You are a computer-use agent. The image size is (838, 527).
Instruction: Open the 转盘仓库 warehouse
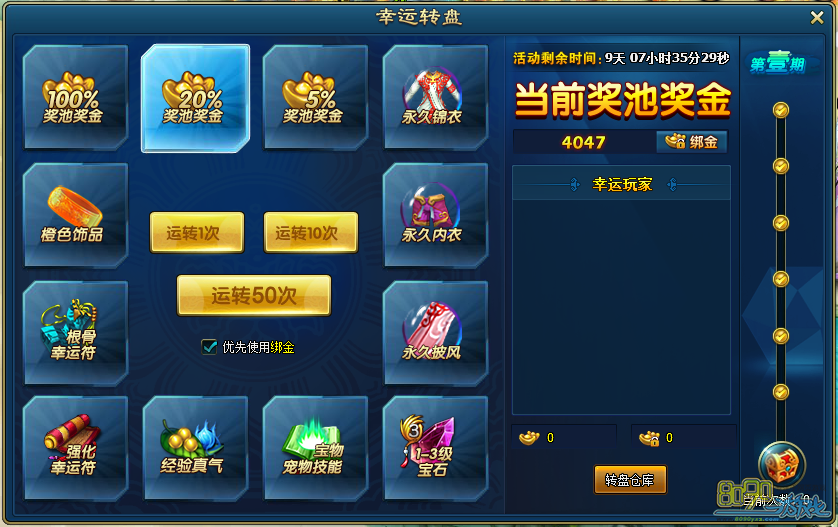(630, 479)
